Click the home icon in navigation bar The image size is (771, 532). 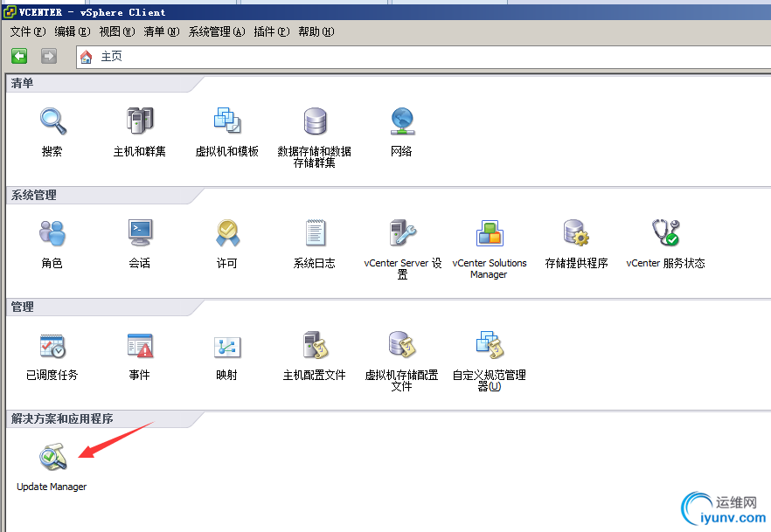(86, 57)
